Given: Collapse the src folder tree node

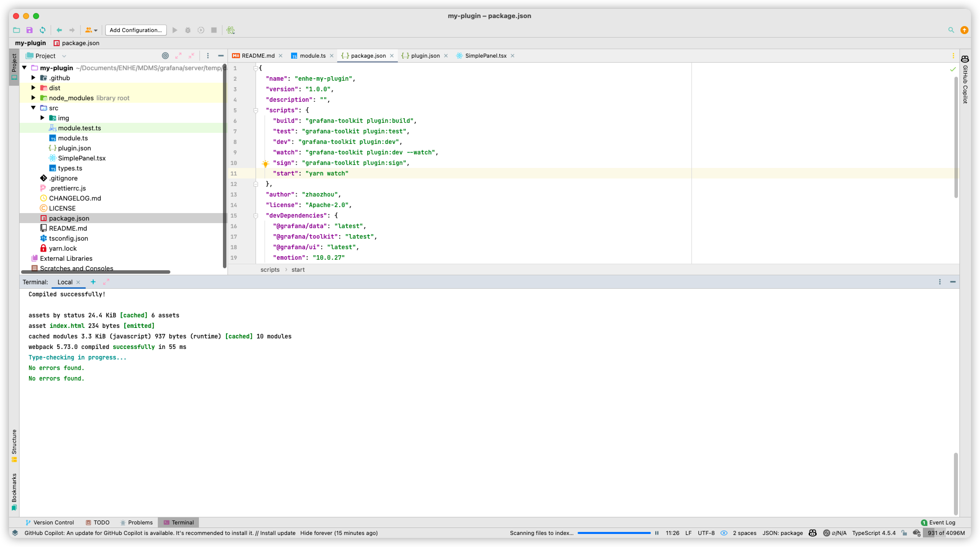Looking at the screenshot, I should (x=34, y=108).
